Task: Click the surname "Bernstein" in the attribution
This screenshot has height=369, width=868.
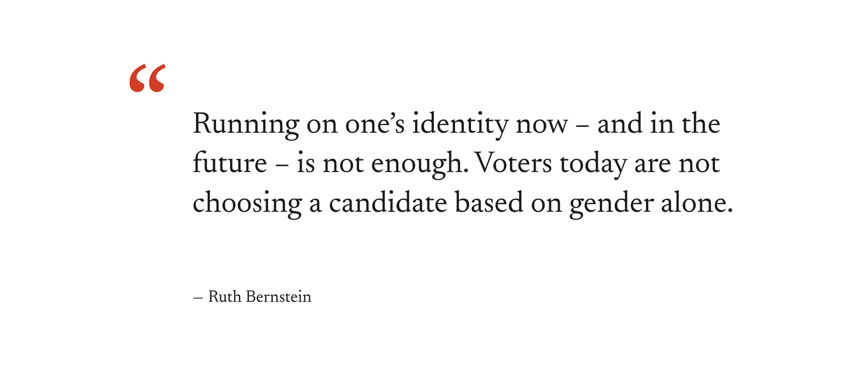Action: tap(278, 297)
